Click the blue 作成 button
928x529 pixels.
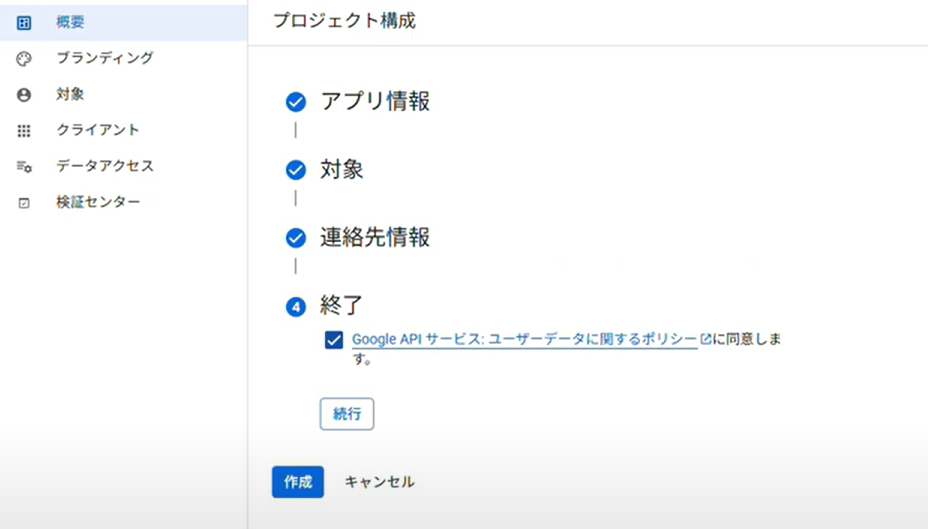click(x=298, y=482)
